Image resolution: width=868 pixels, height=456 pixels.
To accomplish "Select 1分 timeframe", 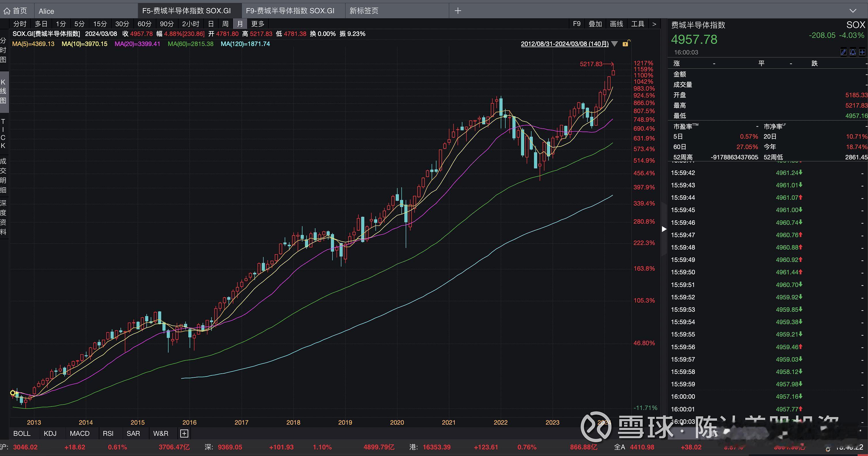I will point(61,24).
